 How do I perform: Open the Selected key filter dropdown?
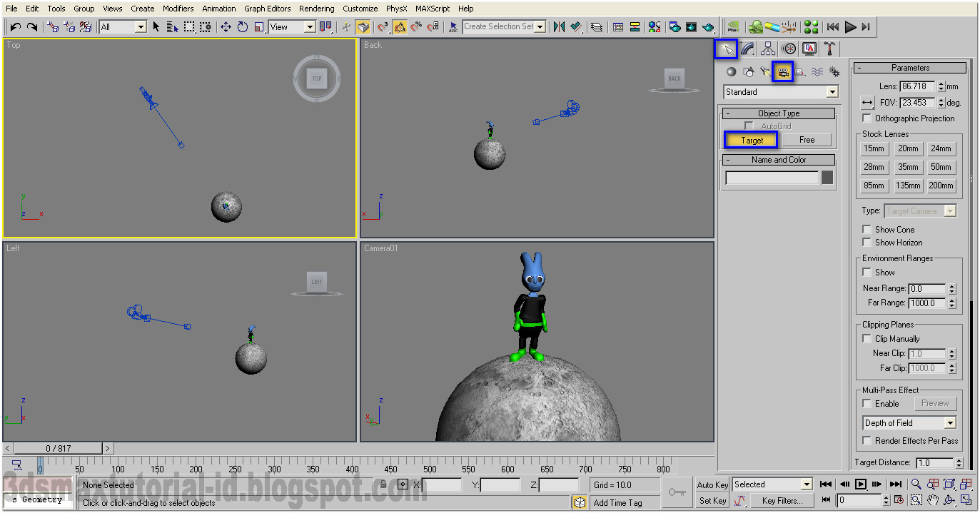click(x=808, y=484)
